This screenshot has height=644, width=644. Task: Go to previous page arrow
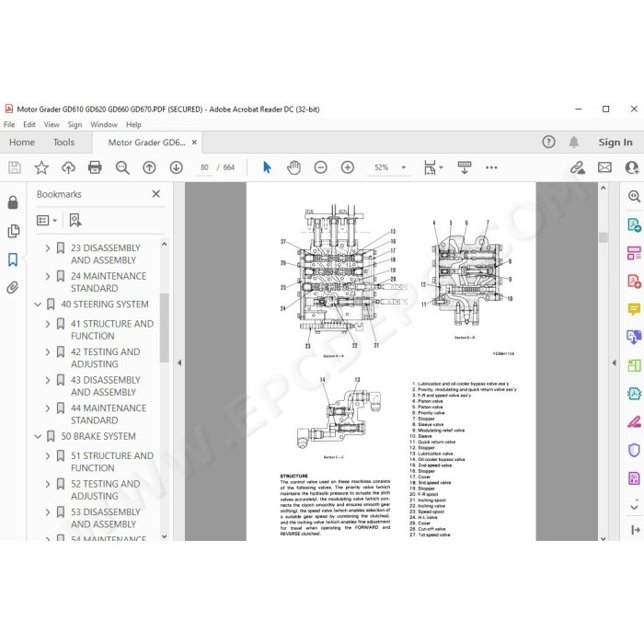coord(149,167)
